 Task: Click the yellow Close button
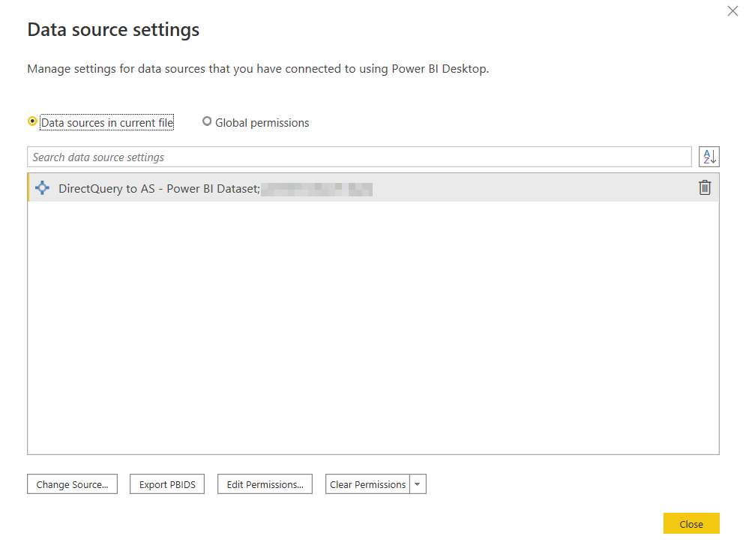(x=691, y=524)
